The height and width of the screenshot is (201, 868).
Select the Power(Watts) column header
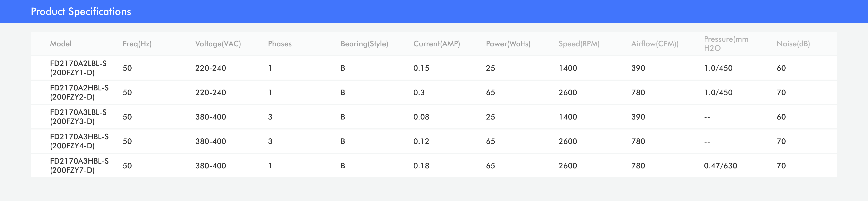(508, 44)
